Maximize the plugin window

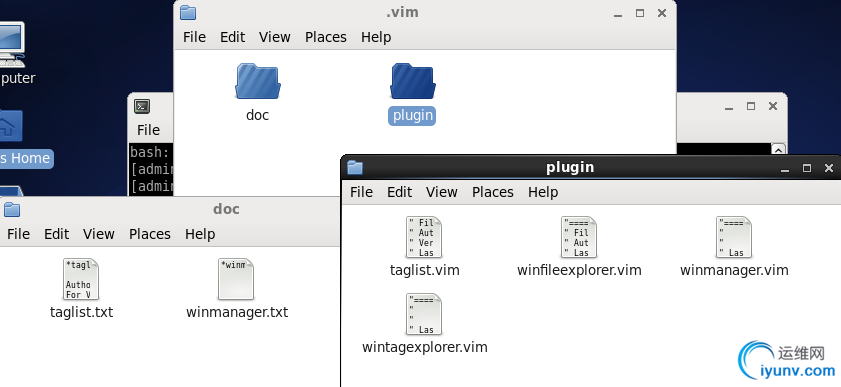pos(807,168)
